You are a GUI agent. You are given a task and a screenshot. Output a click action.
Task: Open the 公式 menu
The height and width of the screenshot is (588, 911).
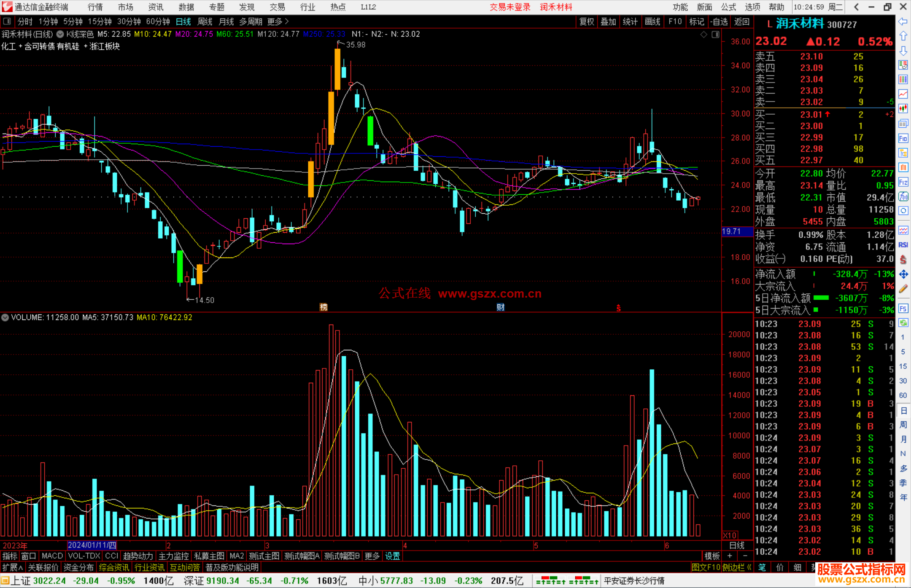[x=728, y=7]
